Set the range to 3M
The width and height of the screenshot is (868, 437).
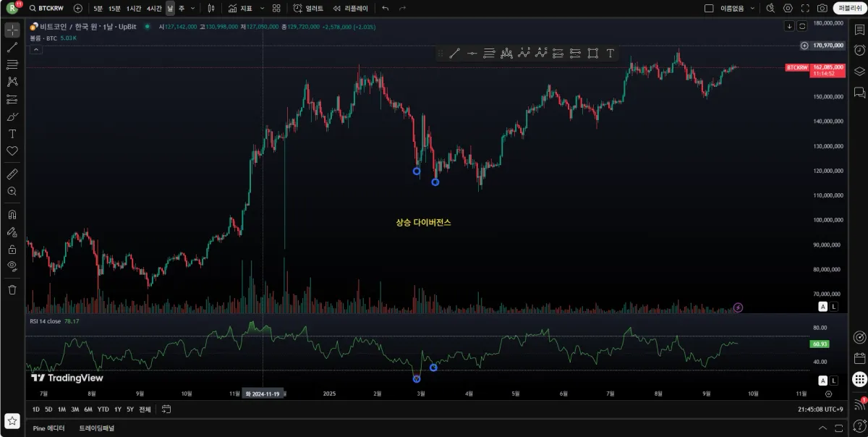point(75,410)
